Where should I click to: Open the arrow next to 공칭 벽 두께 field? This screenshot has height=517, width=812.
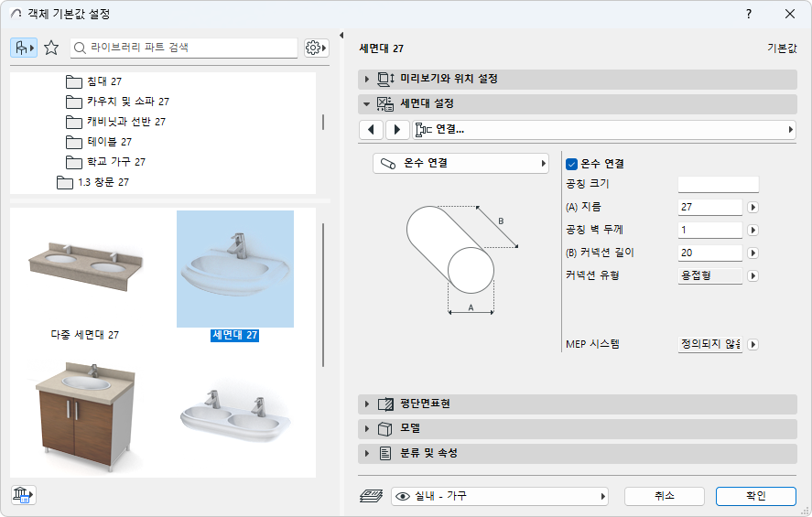pyautogui.click(x=753, y=230)
